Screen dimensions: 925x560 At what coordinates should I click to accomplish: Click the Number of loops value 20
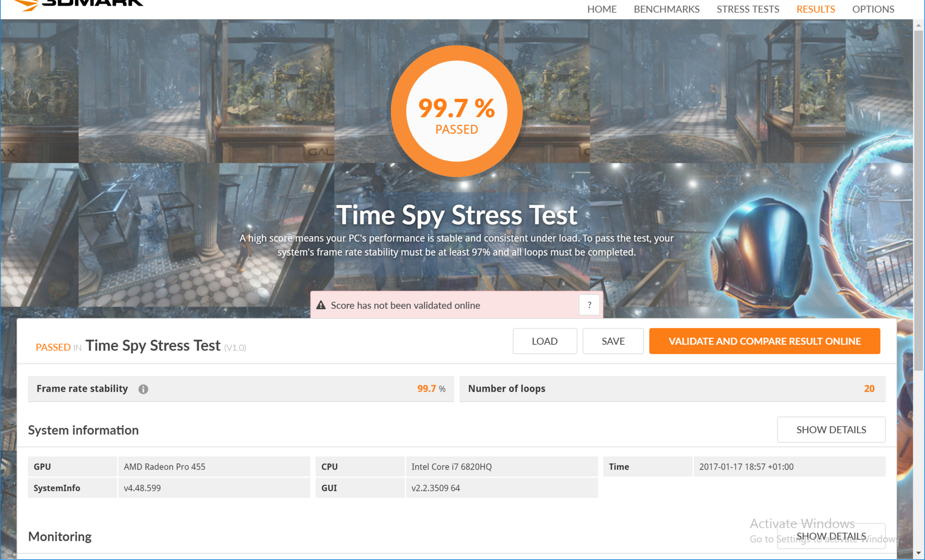coord(869,389)
